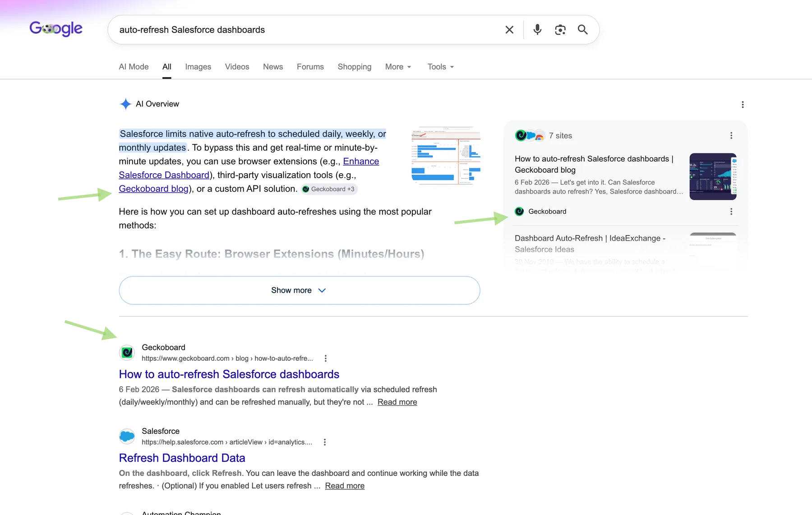Select the All results tab
Image resolution: width=812 pixels, height=515 pixels.
pyautogui.click(x=167, y=67)
